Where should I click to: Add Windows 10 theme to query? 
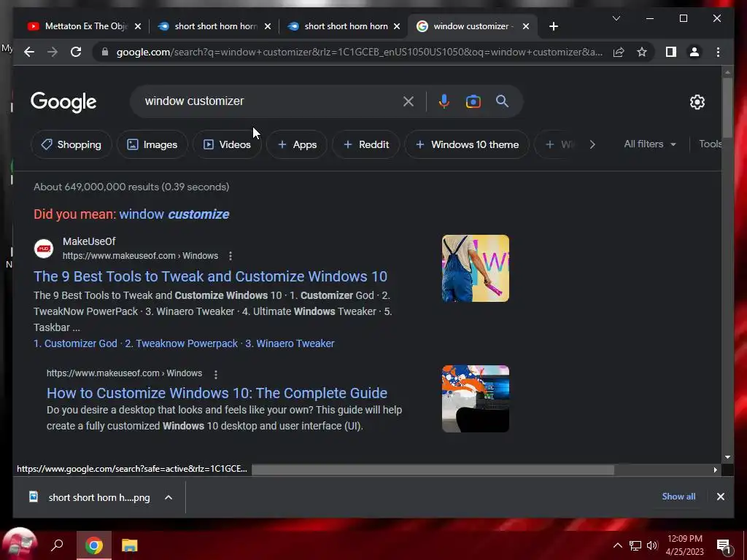tap(467, 144)
